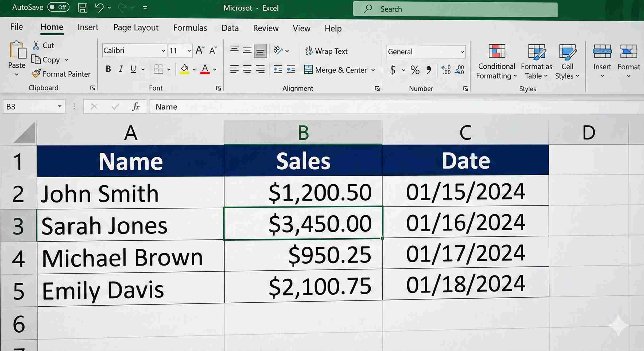
Task: Click the Format Painter brush icon
Action: pos(36,73)
